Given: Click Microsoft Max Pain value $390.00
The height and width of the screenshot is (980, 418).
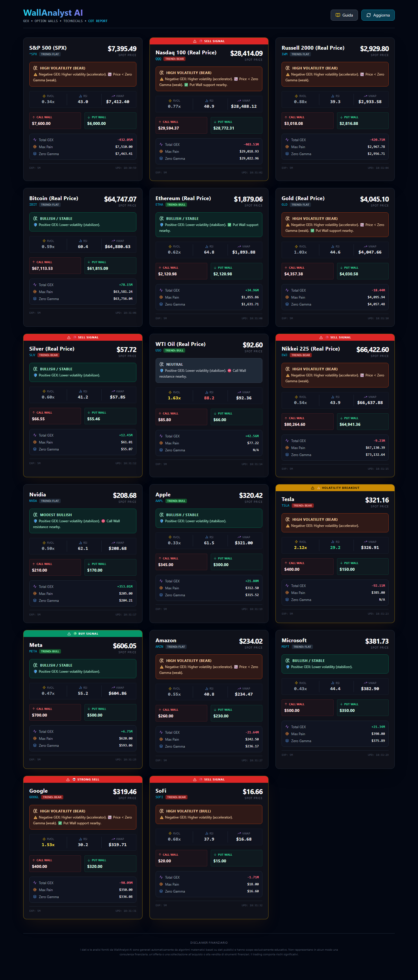Looking at the screenshot, I should 378,734.
